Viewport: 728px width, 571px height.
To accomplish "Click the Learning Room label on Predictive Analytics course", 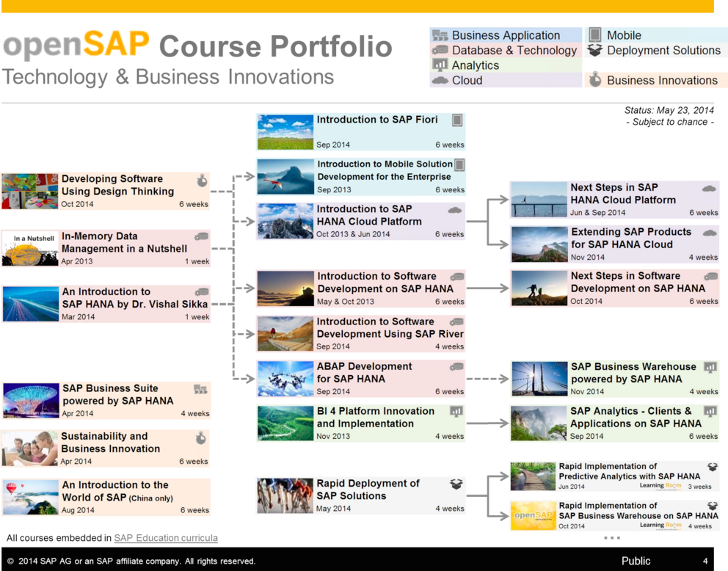I will click(x=660, y=486).
